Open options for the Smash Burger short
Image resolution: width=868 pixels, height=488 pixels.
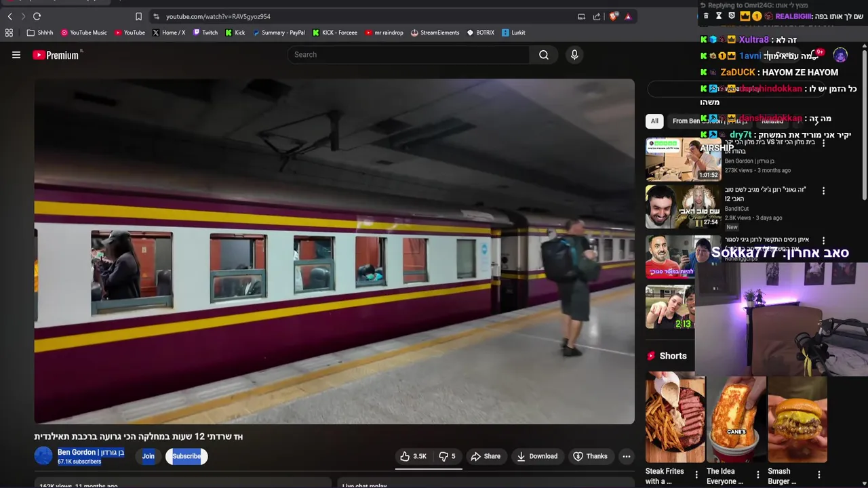(818, 475)
